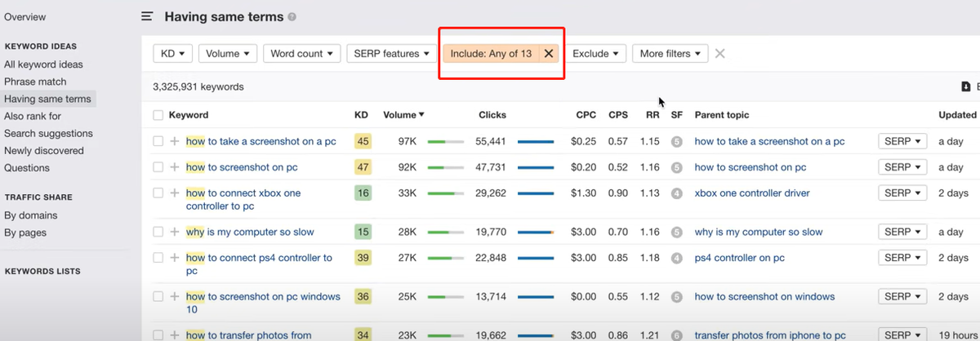Image resolution: width=980 pixels, height=341 pixels.
Task: Add 'how to transfer photos from' keyword with plus
Action: [x=175, y=335]
